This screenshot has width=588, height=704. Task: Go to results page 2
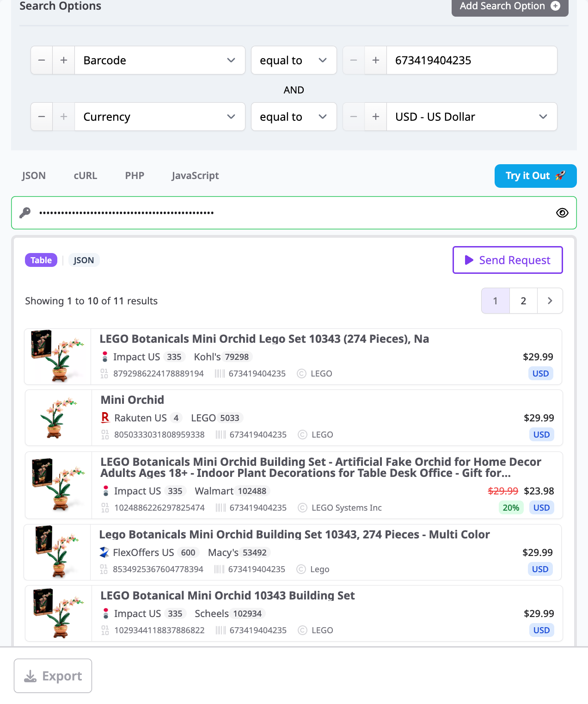pos(523,301)
